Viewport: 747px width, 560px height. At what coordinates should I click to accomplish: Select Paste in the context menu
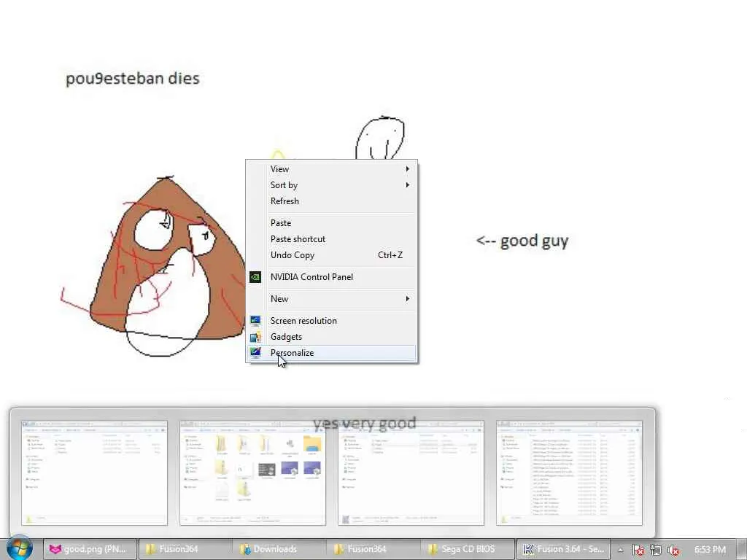331,223
